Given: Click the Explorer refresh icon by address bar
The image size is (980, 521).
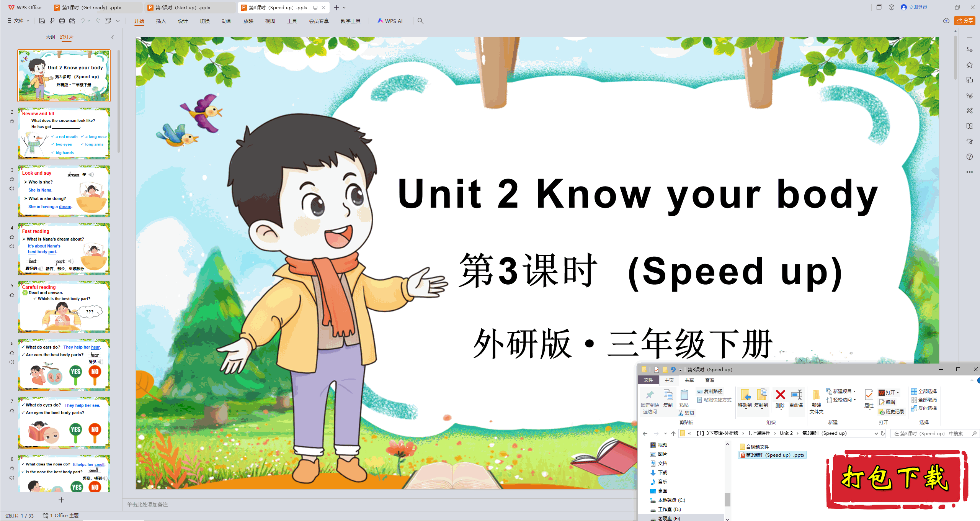Looking at the screenshot, I should click(x=883, y=433).
